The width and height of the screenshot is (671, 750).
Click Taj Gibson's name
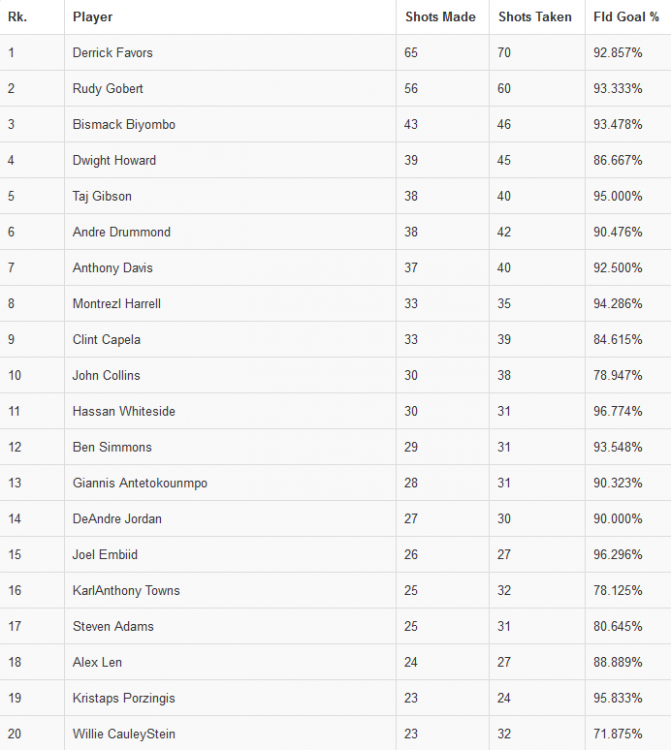(102, 196)
